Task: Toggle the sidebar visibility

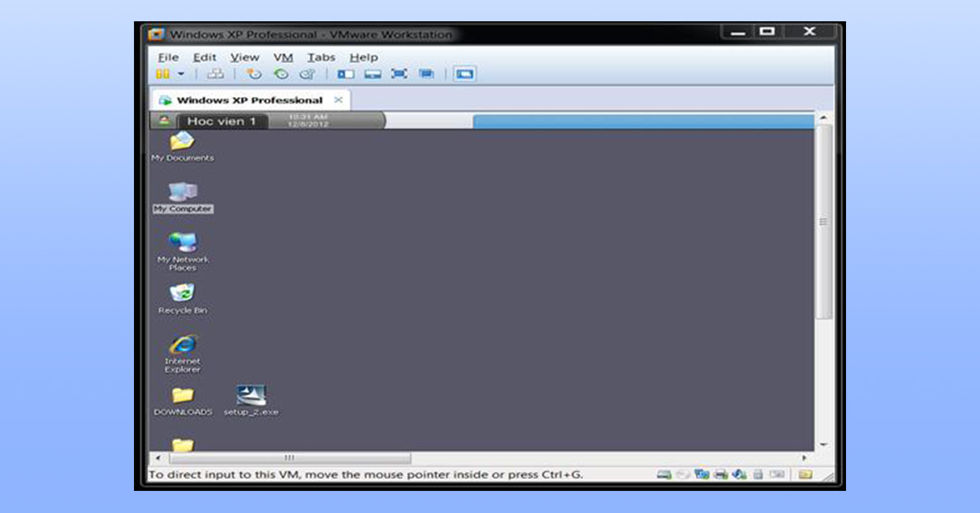Action: coord(345,74)
